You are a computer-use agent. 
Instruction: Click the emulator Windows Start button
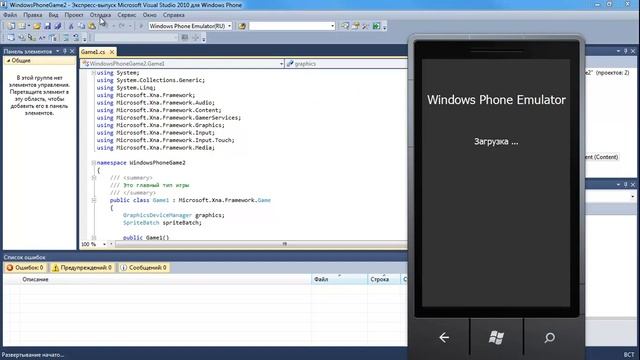tap(496, 338)
